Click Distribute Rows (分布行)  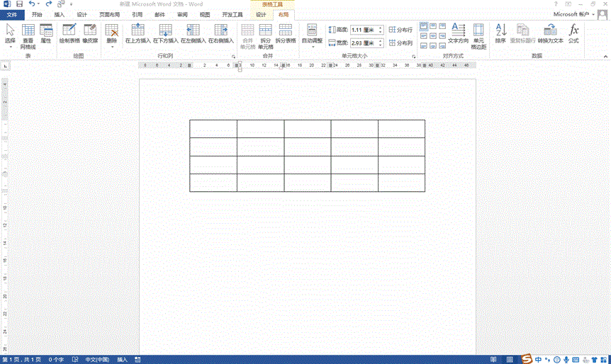(400, 30)
